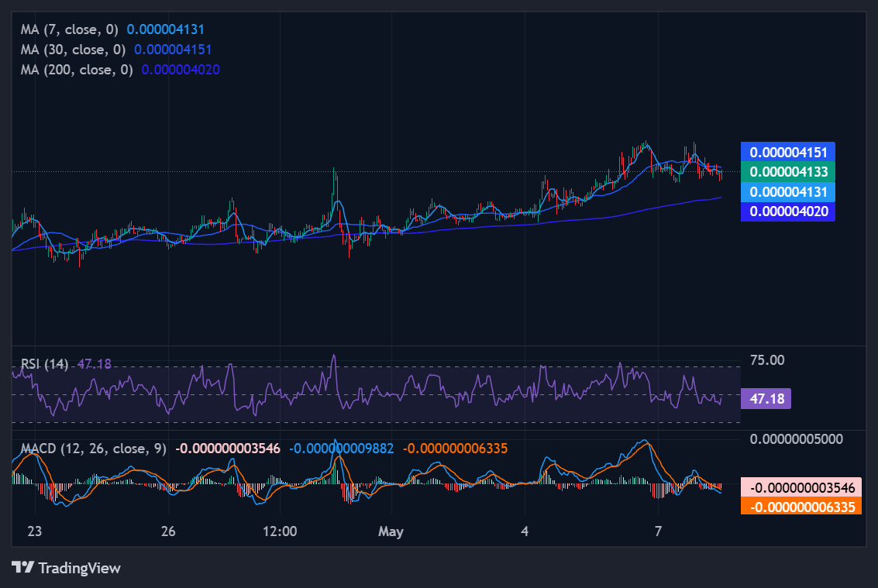Click the 0.000004151 price label on axis

(788, 153)
